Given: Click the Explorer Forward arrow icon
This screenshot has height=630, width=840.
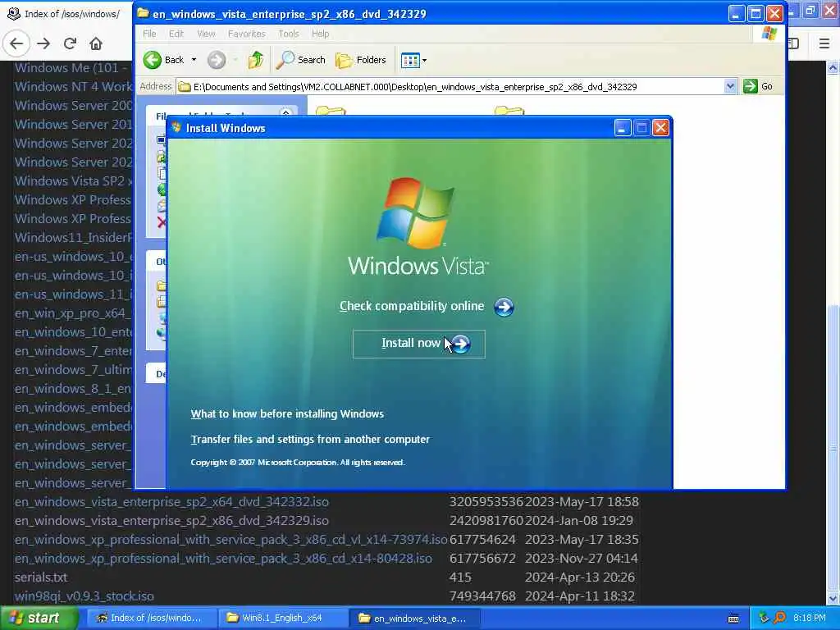Looking at the screenshot, I should 217,60.
